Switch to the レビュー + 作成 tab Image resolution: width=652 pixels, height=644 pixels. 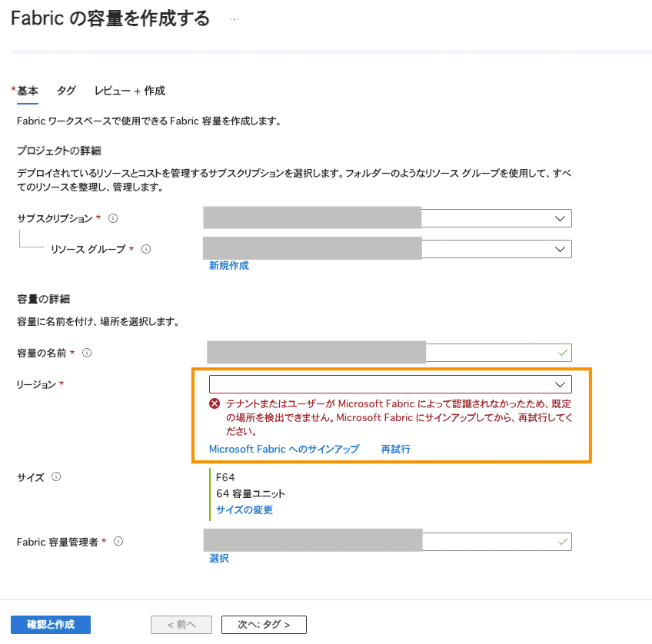[x=129, y=91]
